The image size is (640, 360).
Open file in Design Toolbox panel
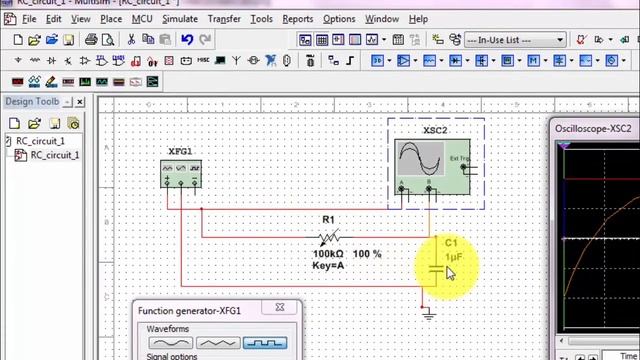(x=34, y=123)
